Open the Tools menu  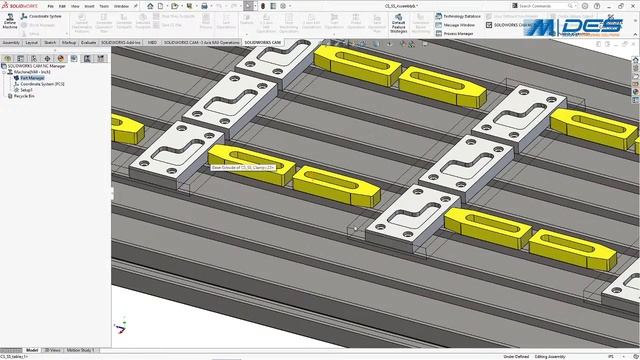[x=104, y=6]
